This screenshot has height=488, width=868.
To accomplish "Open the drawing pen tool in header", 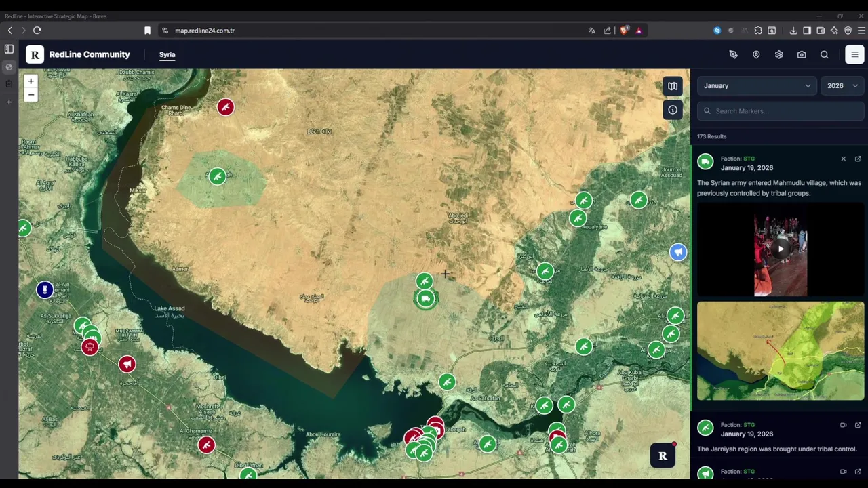I will tap(733, 54).
